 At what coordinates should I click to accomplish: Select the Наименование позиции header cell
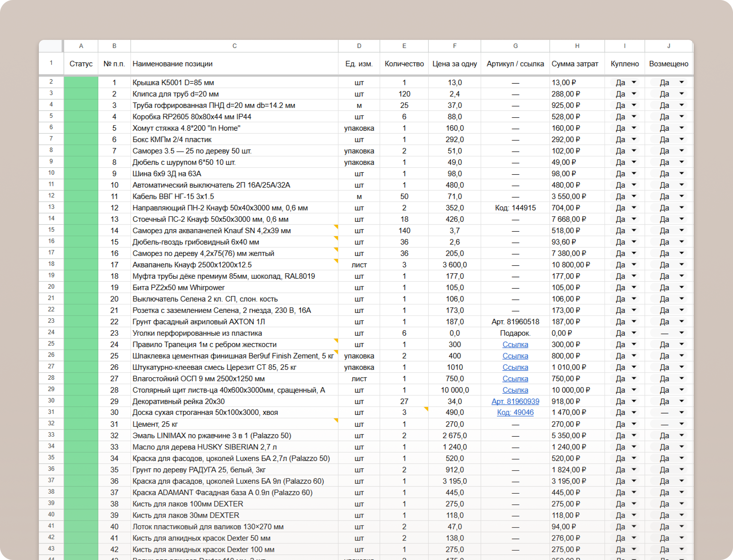click(x=234, y=64)
